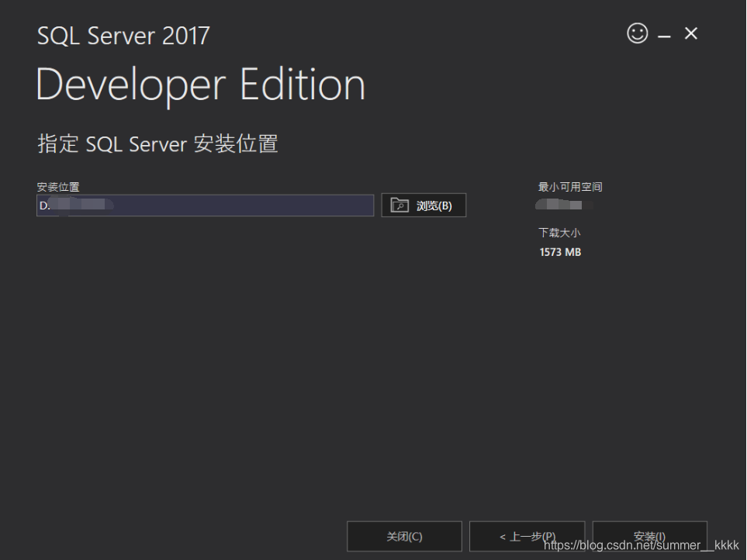747x560 pixels.
Task: Click the Developer Edition heading
Action: [199, 85]
